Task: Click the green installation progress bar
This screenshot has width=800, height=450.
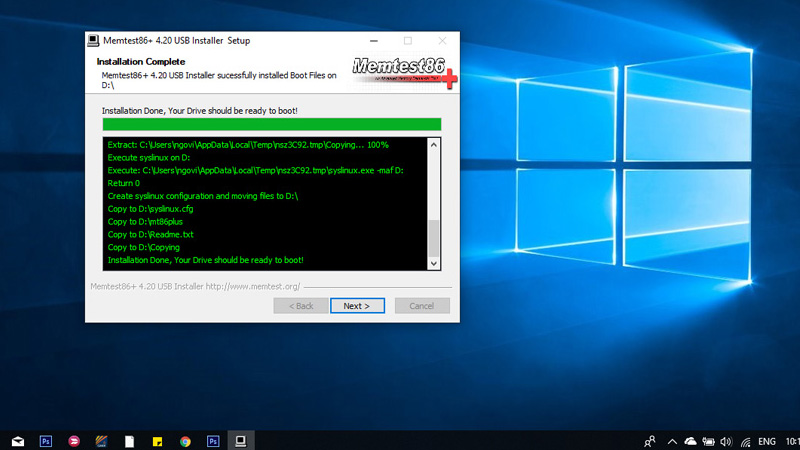Action: click(271, 124)
